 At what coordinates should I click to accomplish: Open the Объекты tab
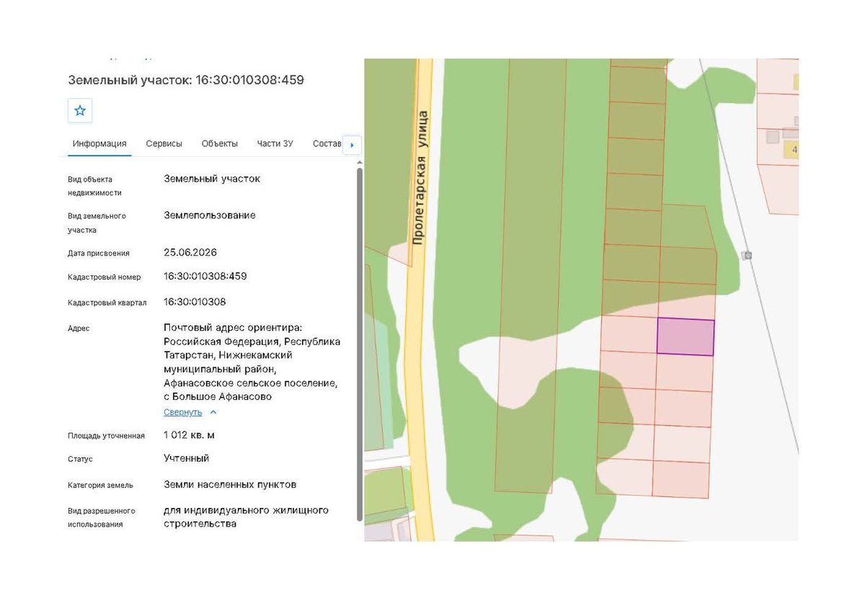coord(220,143)
